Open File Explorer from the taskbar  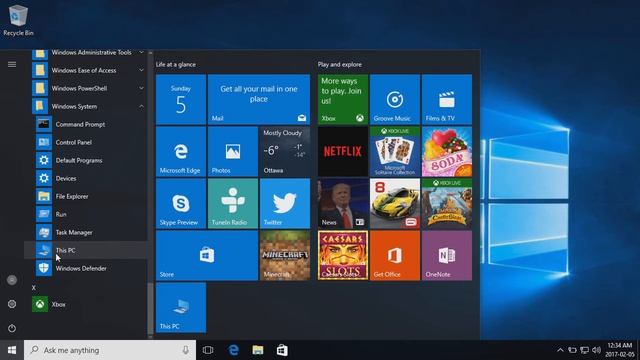click(x=258, y=350)
